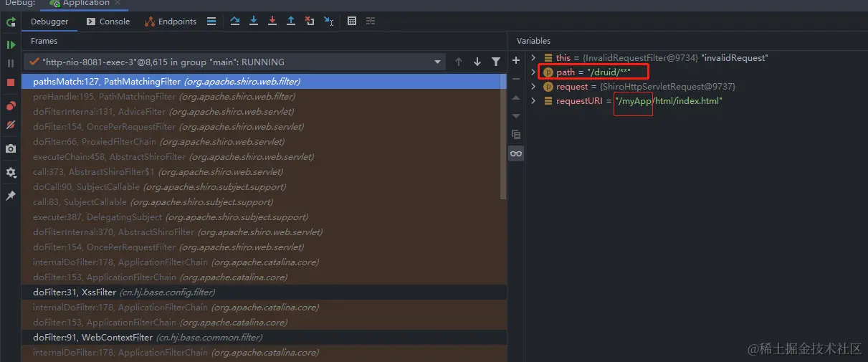Filter frames from libraries
The image size is (868, 362).
(x=496, y=62)
